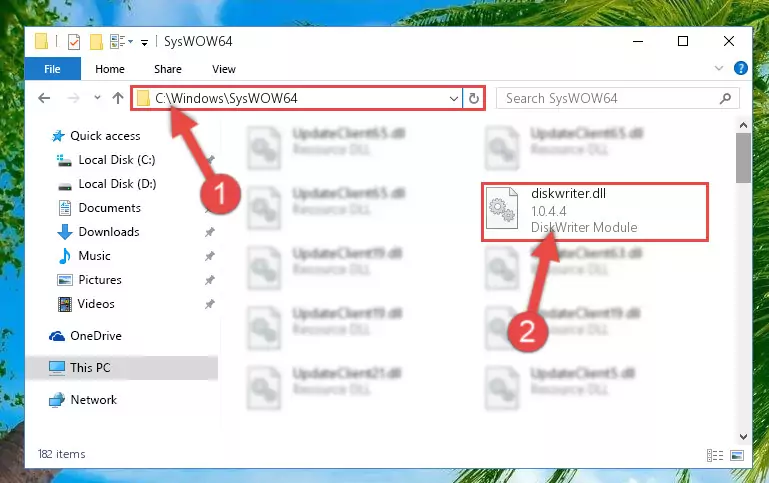This screenshot has height=483, width=769.
Task: Select Network in the navigation pane
Action: 94,400
